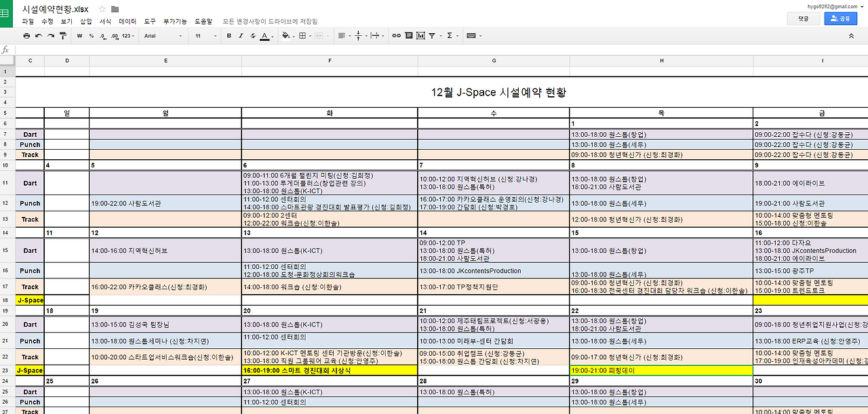Click the 댓글 comments button
This screenshot has width=868, height=414.
(804, 19)
